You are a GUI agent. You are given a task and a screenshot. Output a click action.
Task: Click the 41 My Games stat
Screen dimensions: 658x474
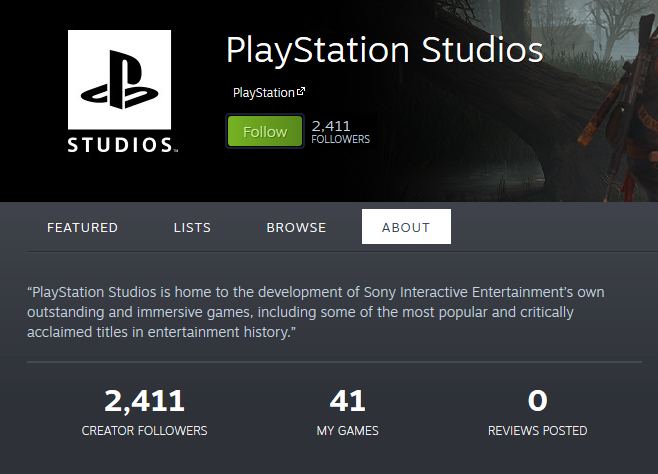pyautogui.click(x=347, y=412)
